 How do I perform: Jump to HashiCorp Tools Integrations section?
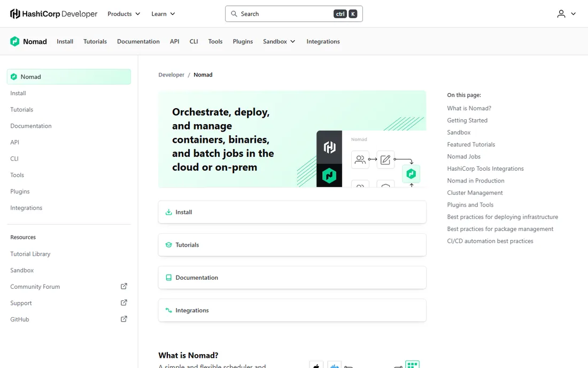click(485, 168)
